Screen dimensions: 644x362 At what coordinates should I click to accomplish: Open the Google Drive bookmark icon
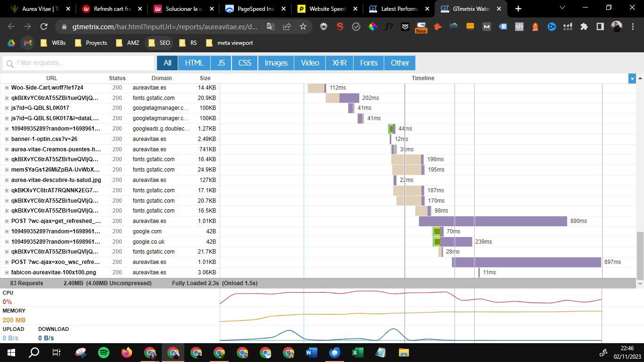pos(11,43)
